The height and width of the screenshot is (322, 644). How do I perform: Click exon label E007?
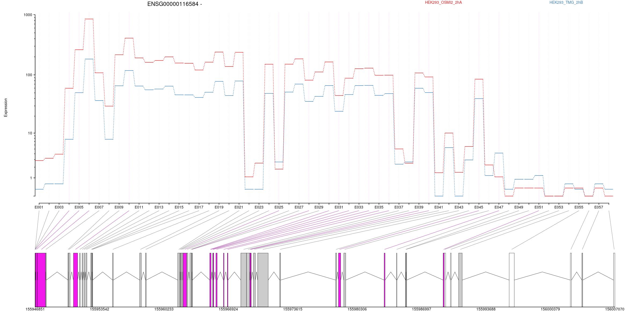pyautogui.click(x=99, y=207)
